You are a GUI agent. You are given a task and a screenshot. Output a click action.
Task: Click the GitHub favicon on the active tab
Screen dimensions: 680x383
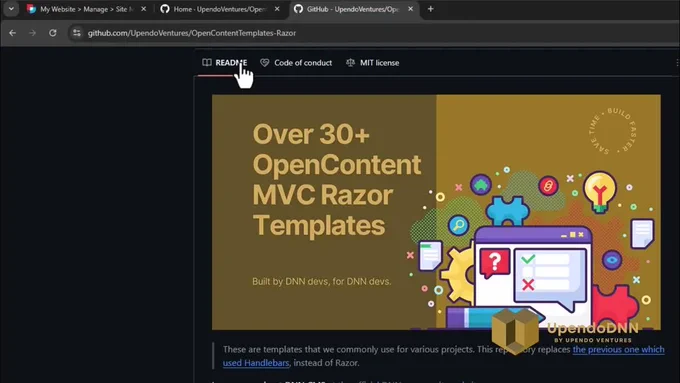298,9
